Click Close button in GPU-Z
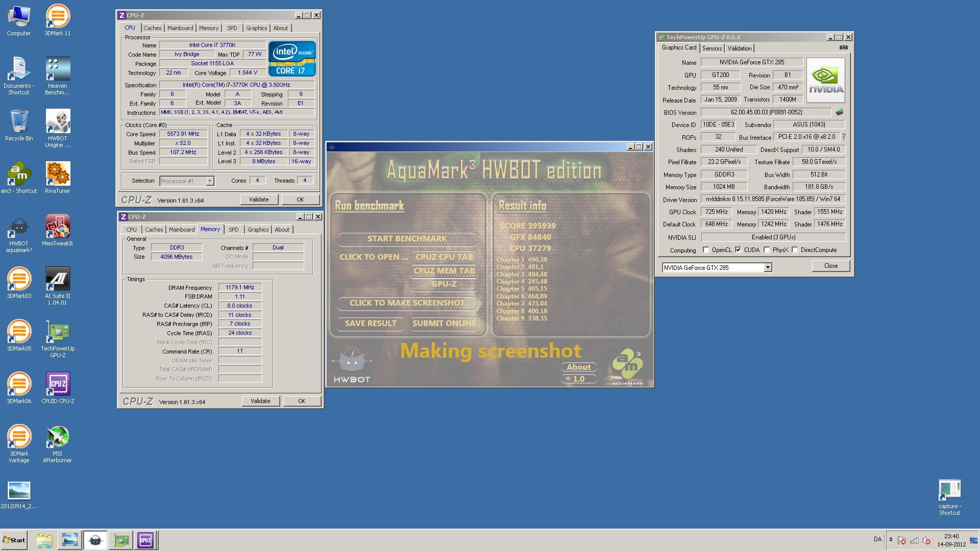The height and width of the screenshot is (551, 980). 830,266
